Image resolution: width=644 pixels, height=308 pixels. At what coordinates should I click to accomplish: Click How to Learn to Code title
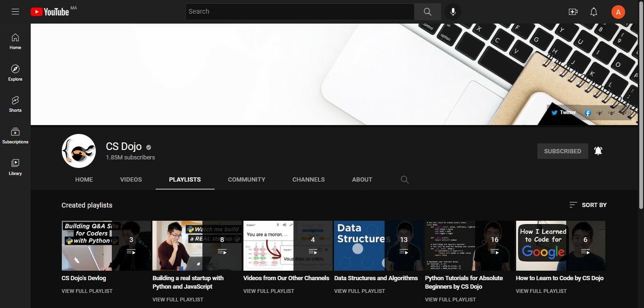(560, 278)
